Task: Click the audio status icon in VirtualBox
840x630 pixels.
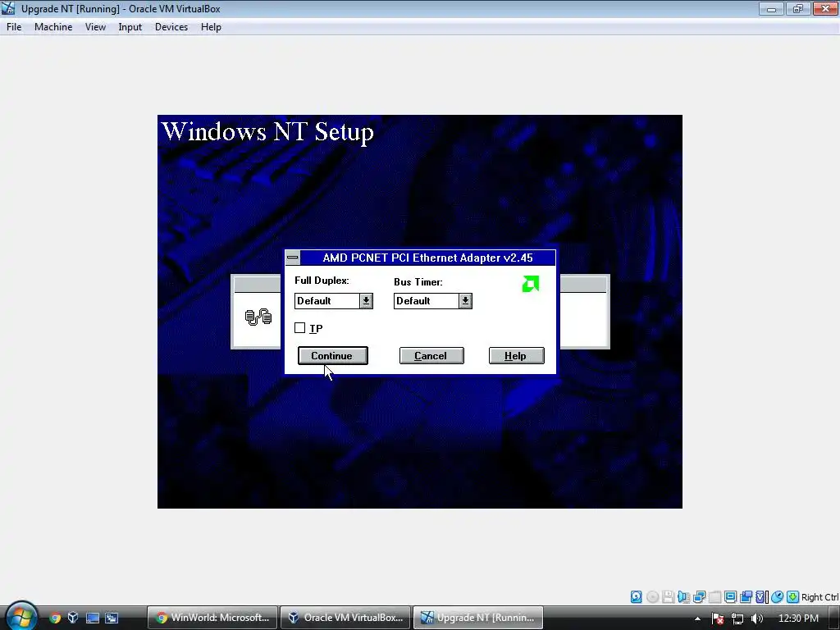Action: [x=683, y=597]
